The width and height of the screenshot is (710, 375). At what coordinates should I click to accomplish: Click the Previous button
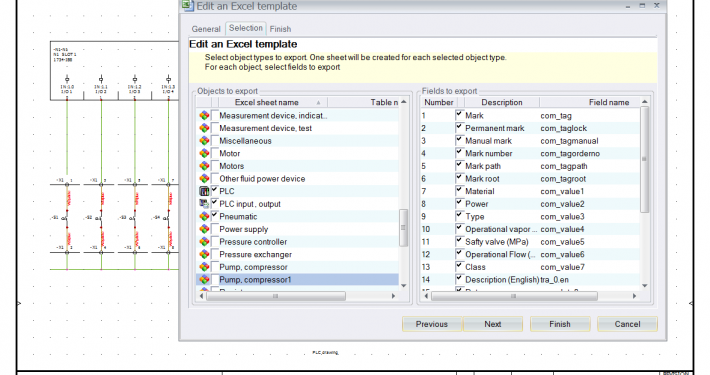pos(432,324)
